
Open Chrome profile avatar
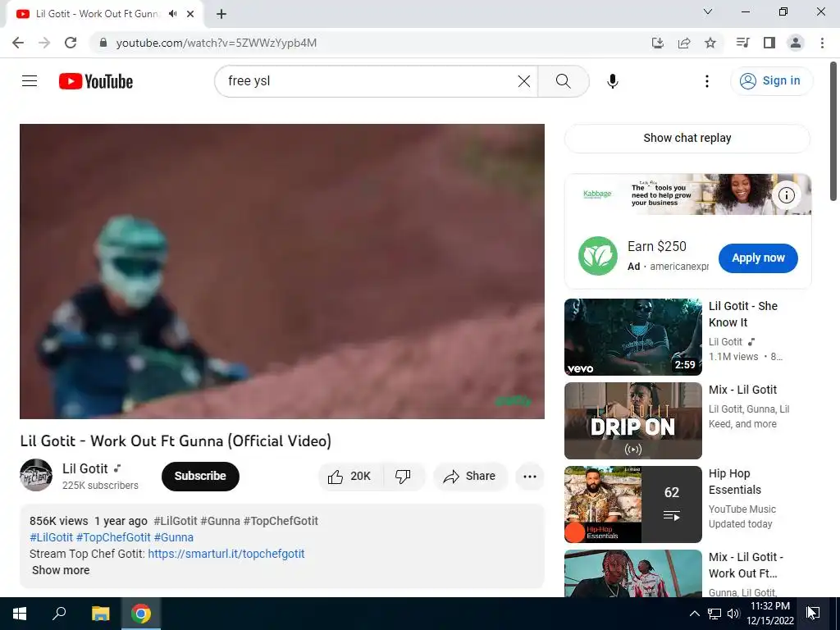coord(796,43)
